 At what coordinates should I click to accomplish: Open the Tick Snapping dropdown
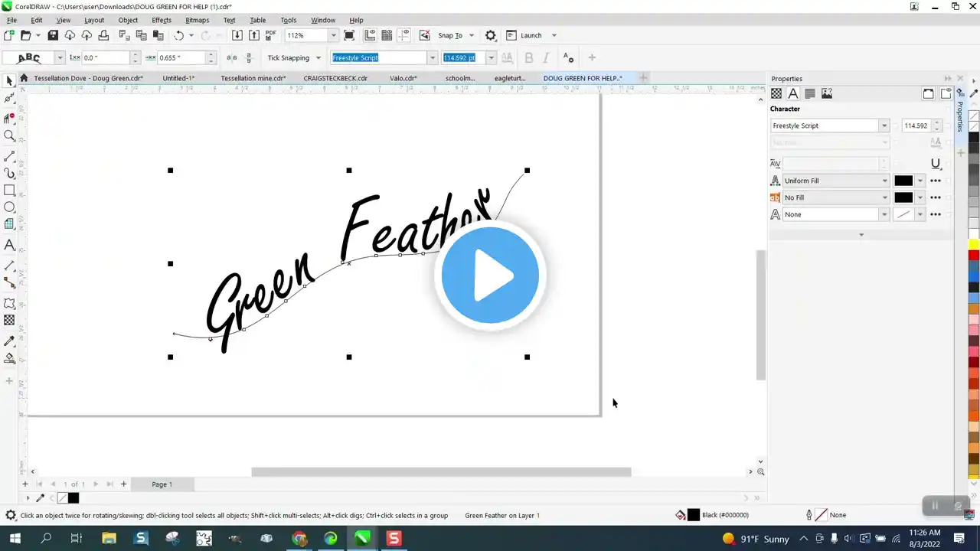pos(318,58)
